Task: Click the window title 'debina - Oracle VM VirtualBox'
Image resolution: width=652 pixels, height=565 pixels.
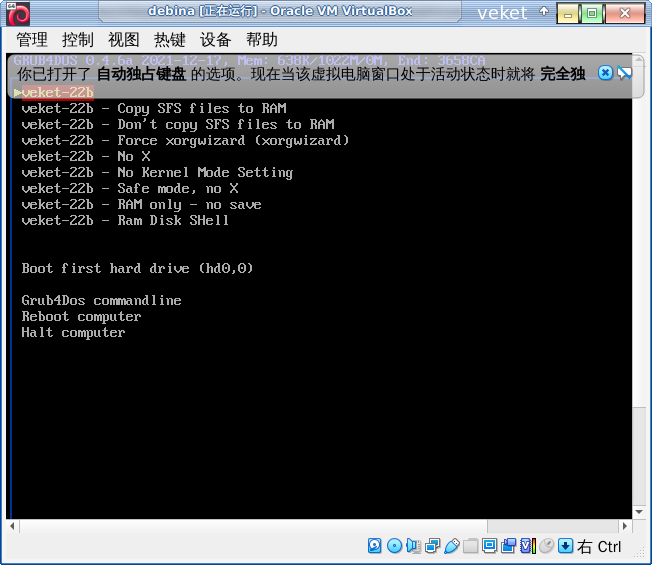Action: click(280, 11)
